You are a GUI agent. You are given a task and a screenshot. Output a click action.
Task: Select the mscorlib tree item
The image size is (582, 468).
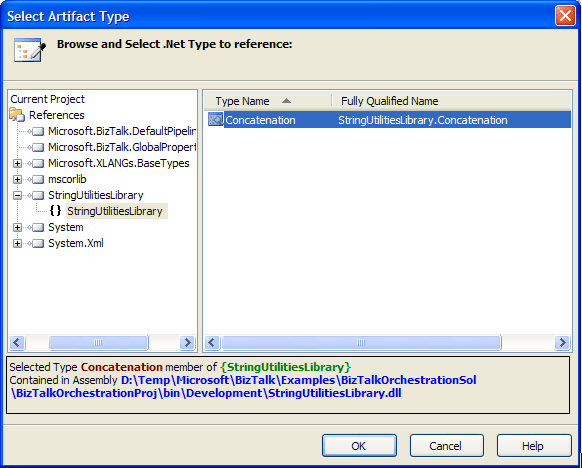coord(67,179)
